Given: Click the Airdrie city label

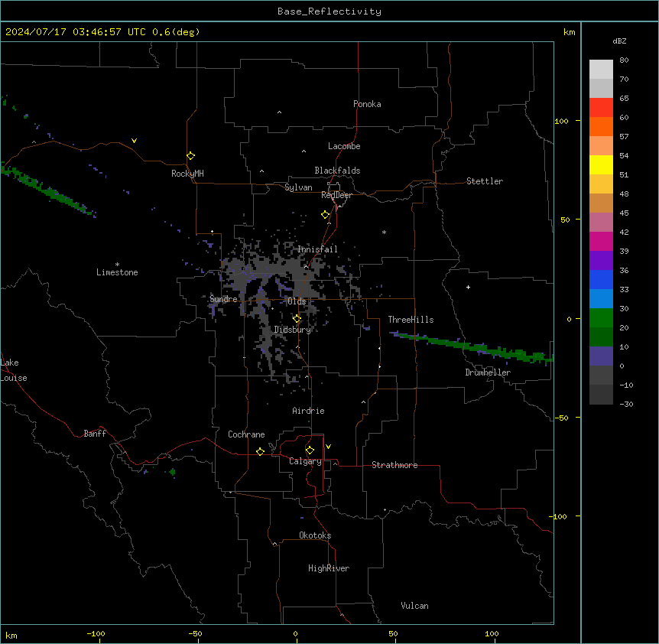Looking at the screenshot, I should click(309, 411).
